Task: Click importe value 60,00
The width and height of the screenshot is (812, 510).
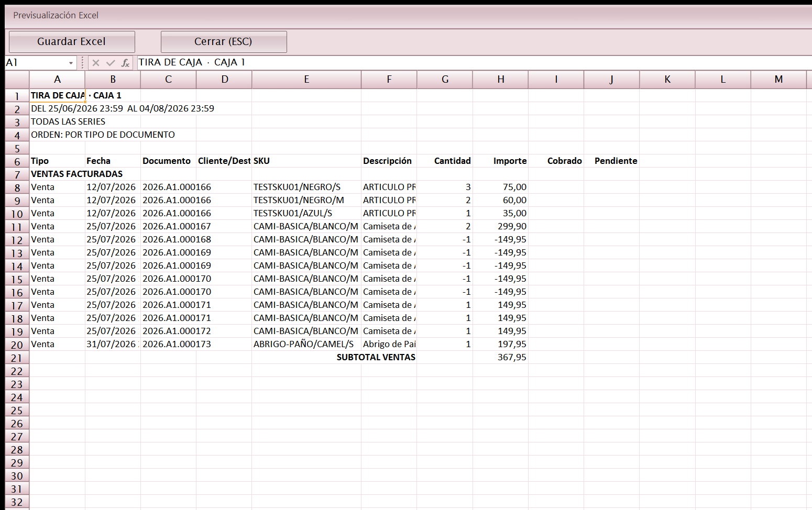Action: coord(500,200)
